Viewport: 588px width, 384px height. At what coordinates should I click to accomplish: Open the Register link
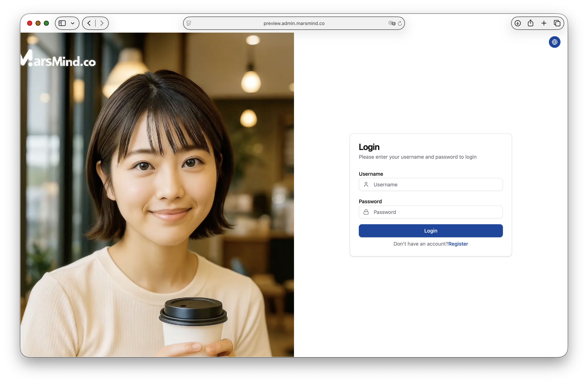458,244
